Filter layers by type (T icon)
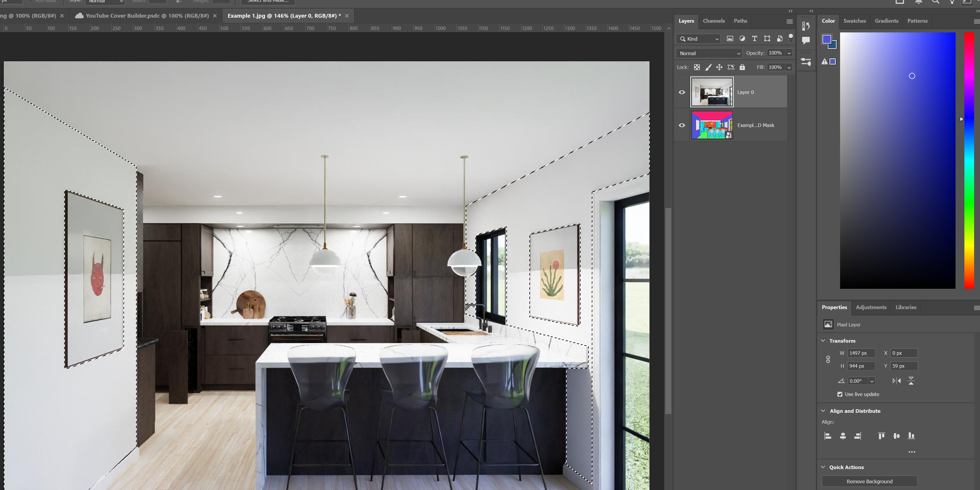Screen dimensions: 980x490 (x=754, y=38)
